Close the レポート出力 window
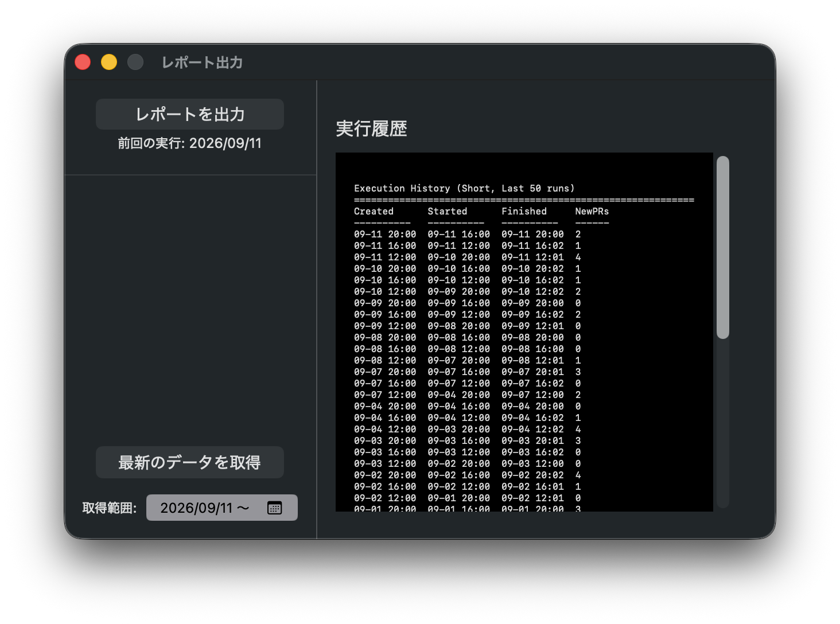Screen dimensions: 840x624 83,62
